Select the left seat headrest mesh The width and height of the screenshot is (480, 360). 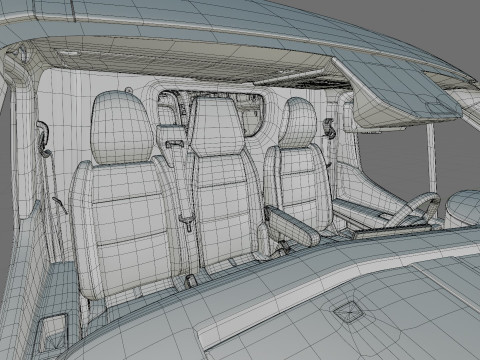click(x=122, y=127)
